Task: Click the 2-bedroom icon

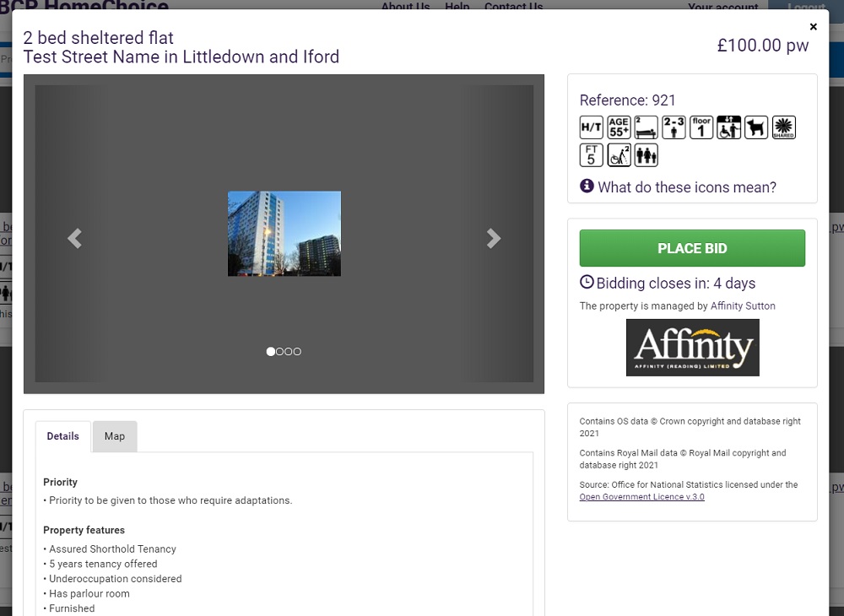Action: tap(646, 127)
